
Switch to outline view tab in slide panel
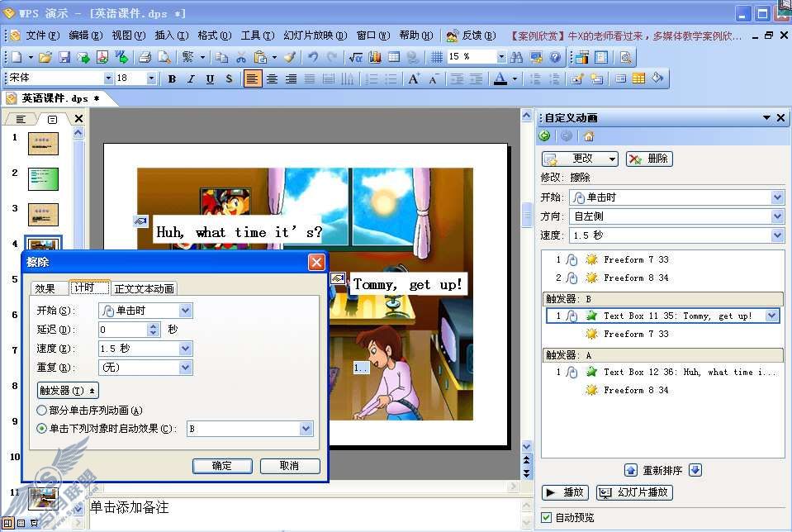[x=21, y=119]
